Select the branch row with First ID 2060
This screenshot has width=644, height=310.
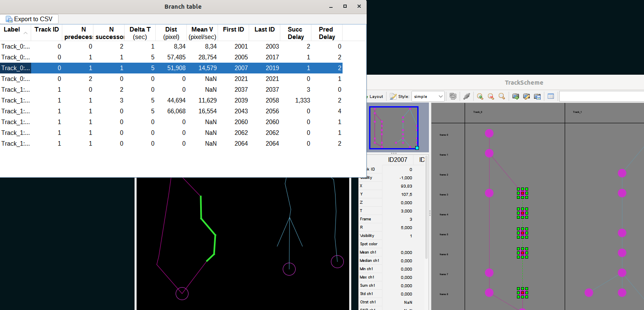pyautogui.click(x=171, y=122)
